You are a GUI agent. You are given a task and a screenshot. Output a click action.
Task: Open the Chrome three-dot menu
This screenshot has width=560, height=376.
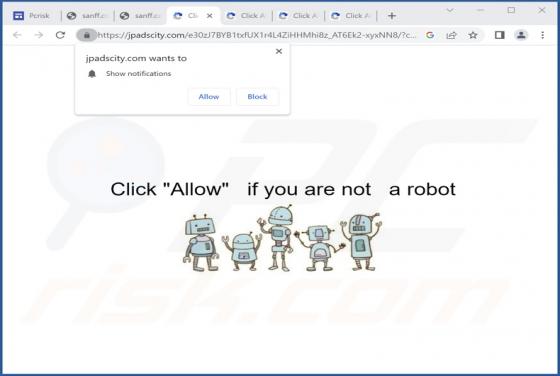[542, 35]
